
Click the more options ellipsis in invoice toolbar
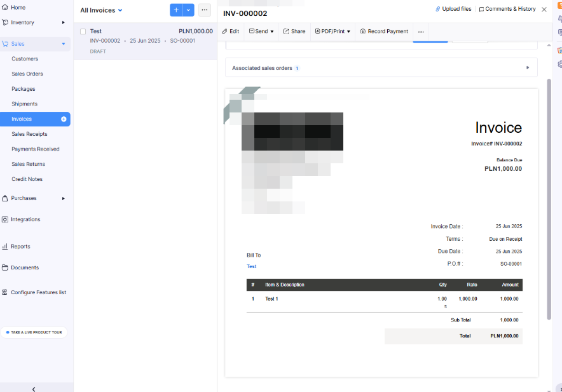pos(420,30)
